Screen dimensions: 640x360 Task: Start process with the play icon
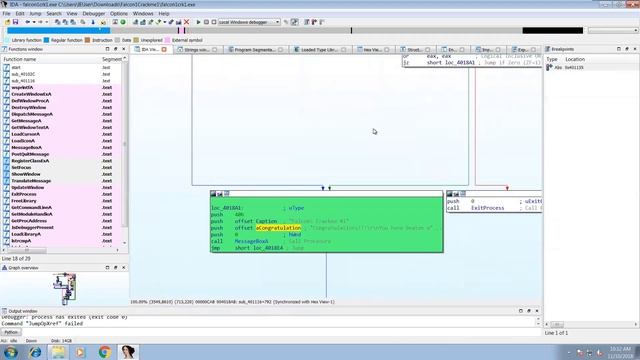click(x=198, y=22)
